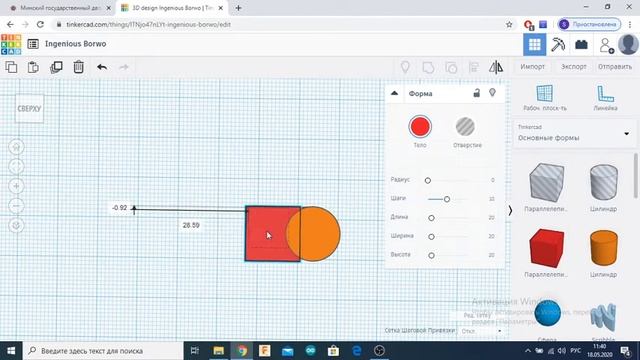Viewport: 640px width, 360px height.
Task: Toggle the hide lightbulb in Форма panel
Action: click(492, 93)
